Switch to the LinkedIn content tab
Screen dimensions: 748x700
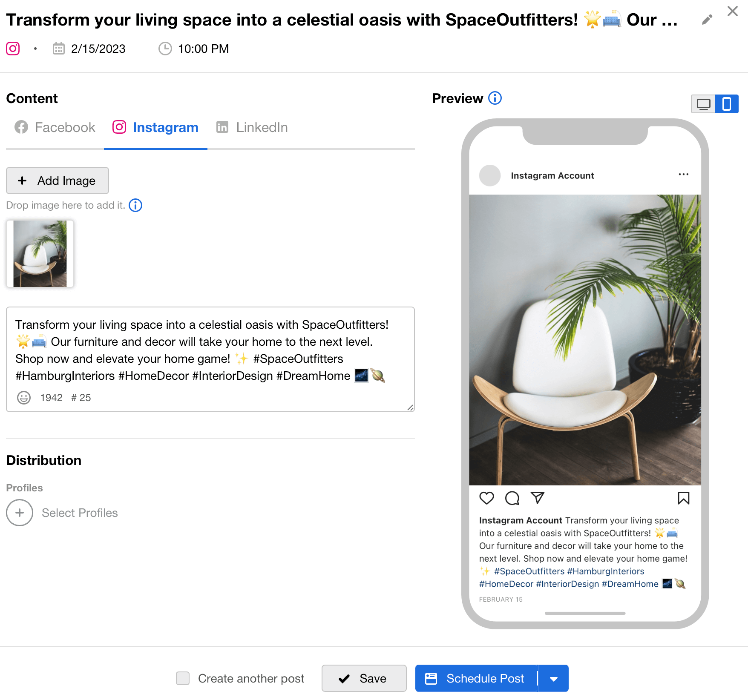[252, 127]
